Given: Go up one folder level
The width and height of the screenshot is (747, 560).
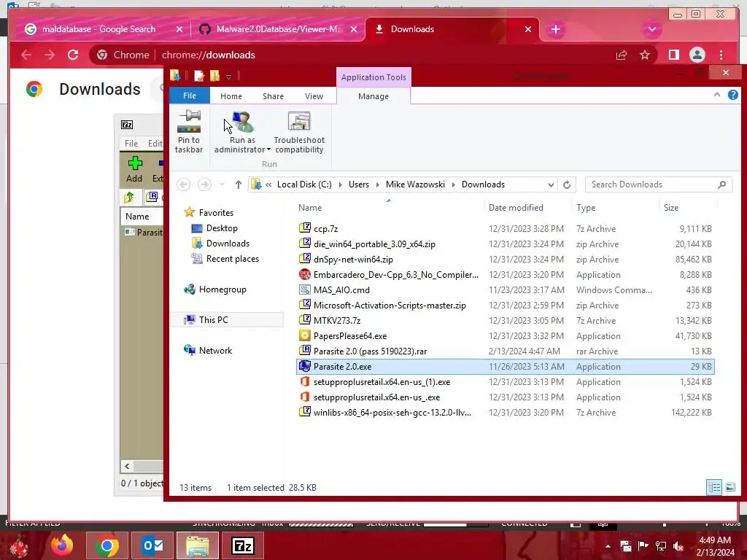Looking at the screenshot, I should click(239, 184).
